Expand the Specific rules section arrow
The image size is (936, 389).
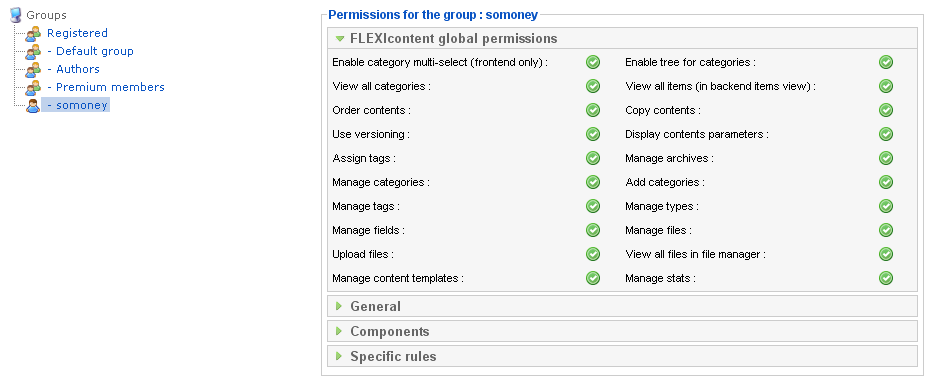click(x=339, y=356)
